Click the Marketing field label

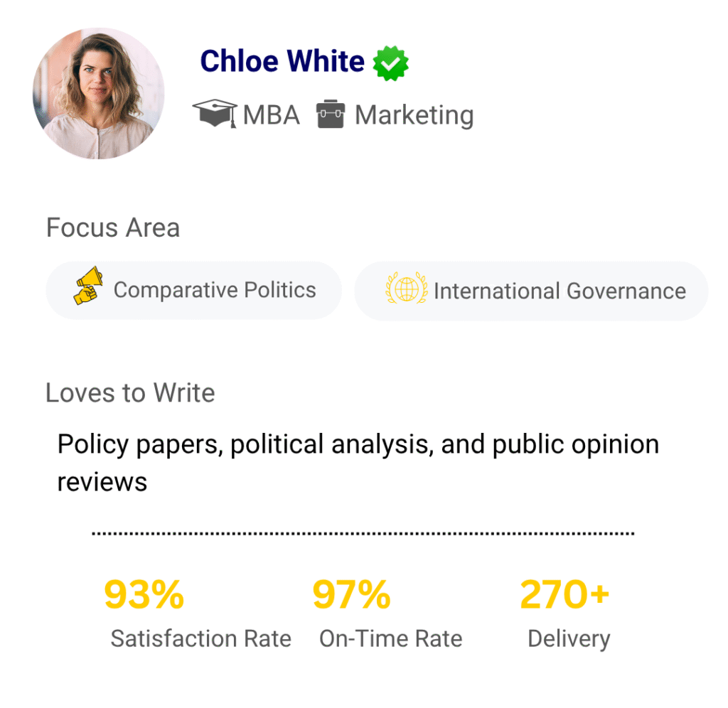[x=414, y=114]
